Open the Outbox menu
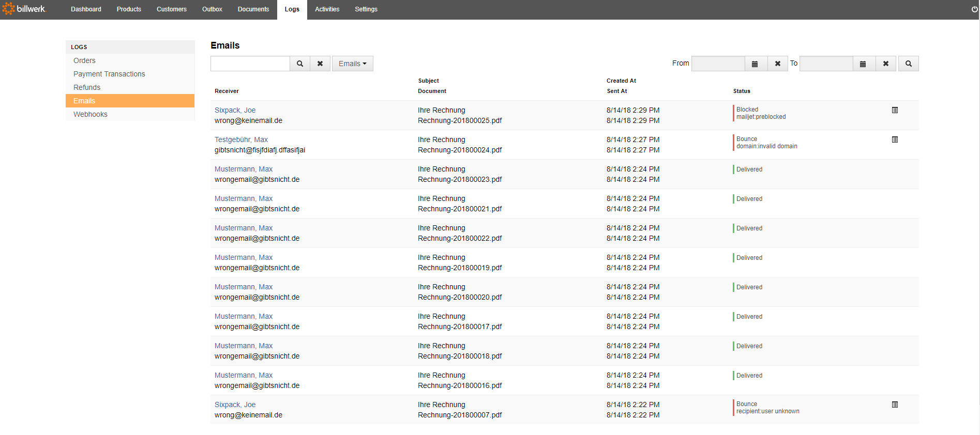This screenshot has width=980, height=435. (x=212, y=9)
